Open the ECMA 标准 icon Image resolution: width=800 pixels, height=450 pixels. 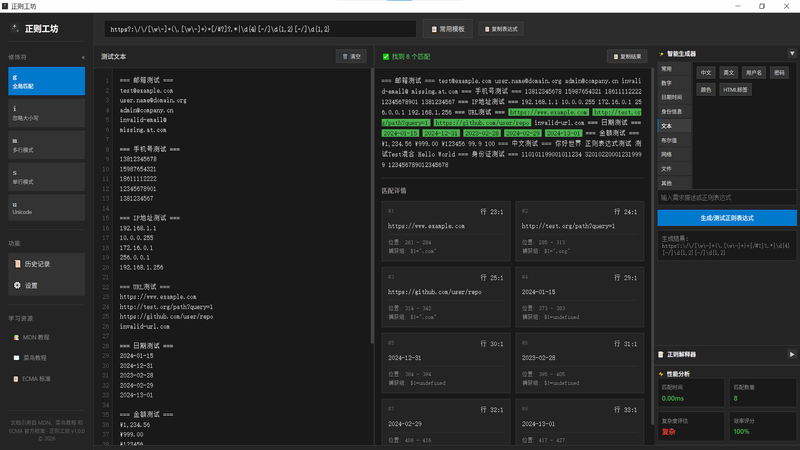16,379
